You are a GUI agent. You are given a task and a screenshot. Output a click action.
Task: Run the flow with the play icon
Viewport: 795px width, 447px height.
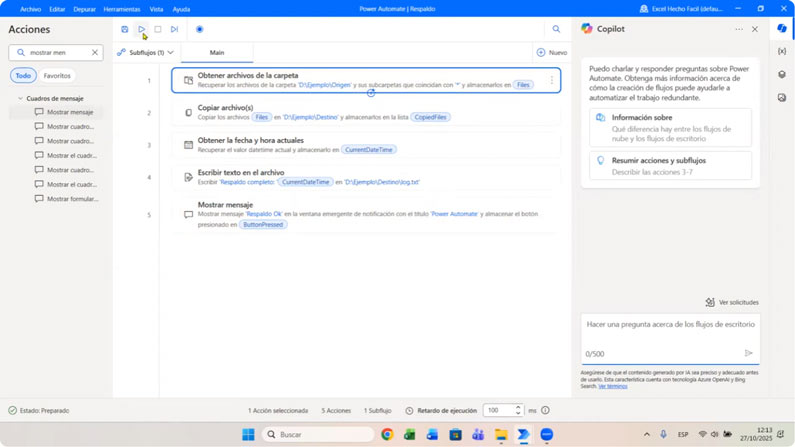(x=141, y=29)
